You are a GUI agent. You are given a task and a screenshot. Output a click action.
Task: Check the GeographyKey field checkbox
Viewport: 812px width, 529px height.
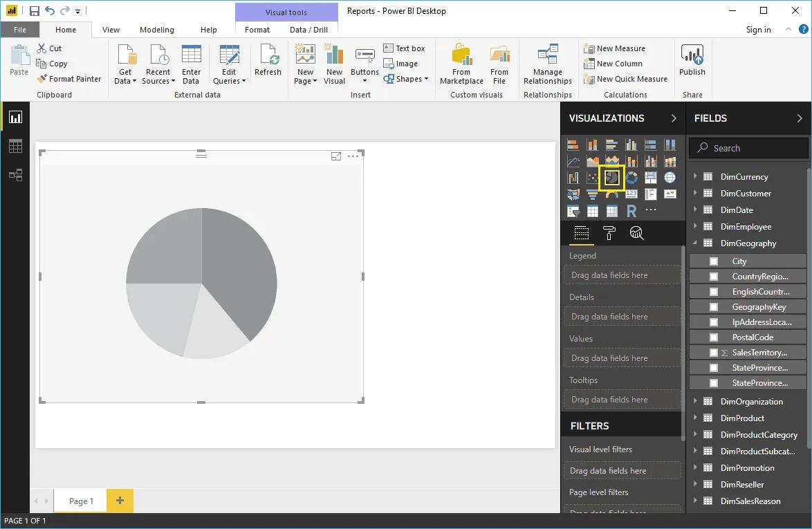coord(714,306)
